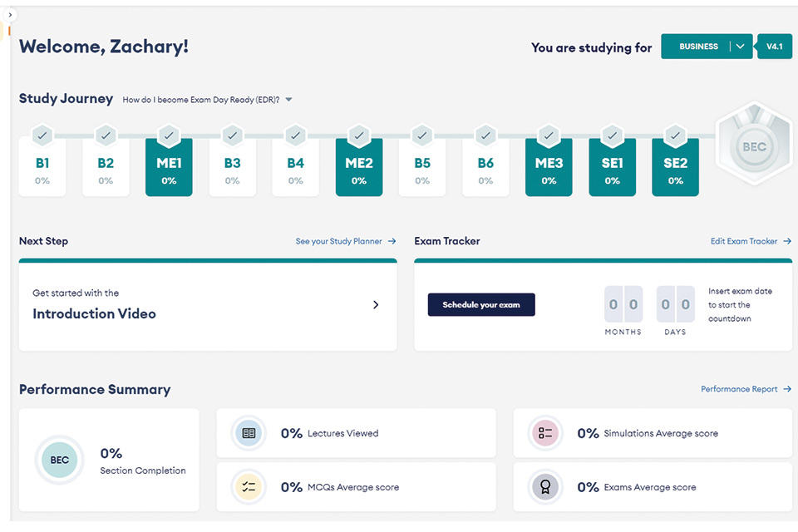This screenshot has width=798, height=532.
Task: Click the Lectures Viewed book icon
Action: click(x=249, y=433)
